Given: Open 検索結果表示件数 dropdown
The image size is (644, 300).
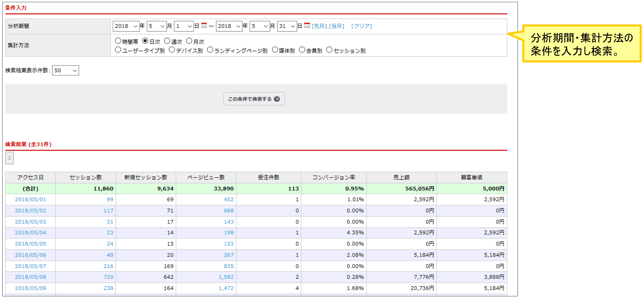Looking at the screenshot, I should (65, 70).
